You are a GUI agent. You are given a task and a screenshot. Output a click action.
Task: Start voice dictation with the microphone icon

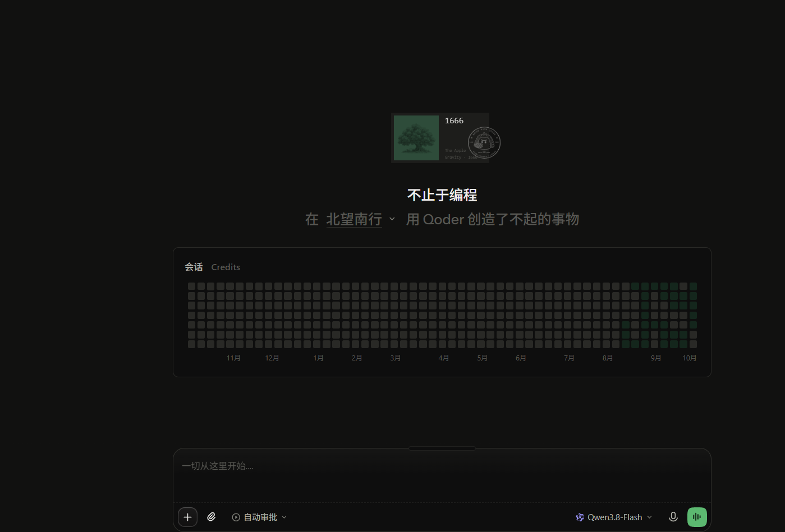[x=673, y=517]
